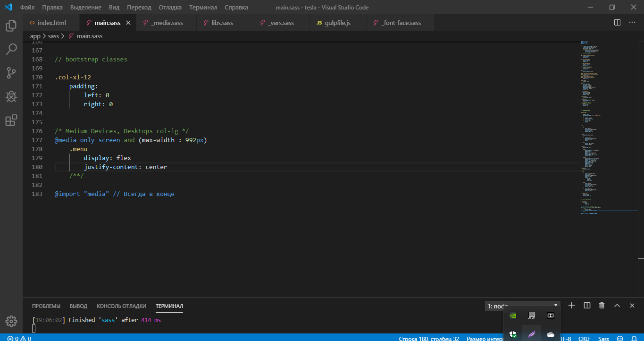This screenshot has height=341, width=644.
Task: Click the safely remove hardware tray icon
Action: pyautogui.click(x=532, y=315)
